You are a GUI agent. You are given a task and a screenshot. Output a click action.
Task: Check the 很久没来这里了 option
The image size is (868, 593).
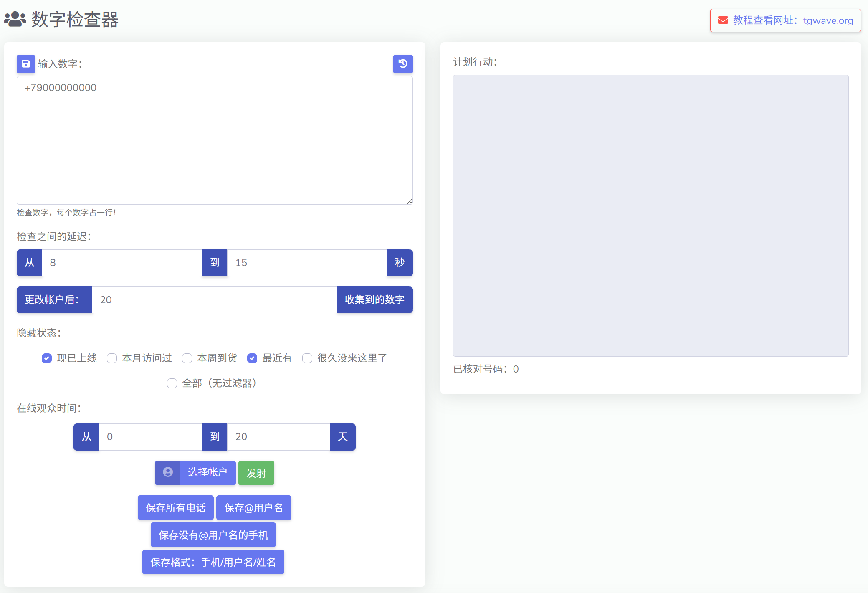click(307, 358)
